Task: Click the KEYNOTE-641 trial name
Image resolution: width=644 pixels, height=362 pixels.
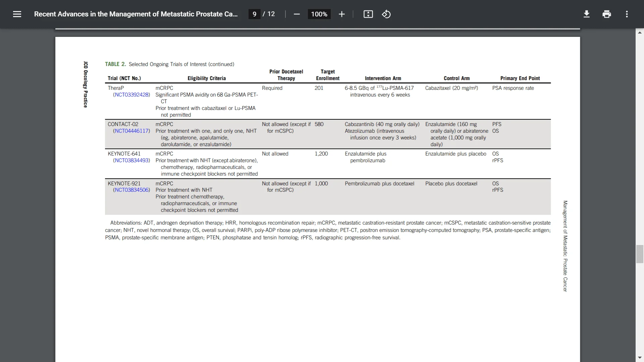Action: [124, 154]
